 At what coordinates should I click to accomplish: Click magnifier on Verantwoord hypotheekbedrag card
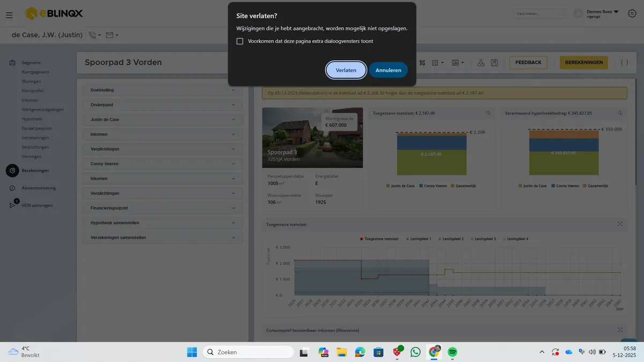[x=620, y=113]
